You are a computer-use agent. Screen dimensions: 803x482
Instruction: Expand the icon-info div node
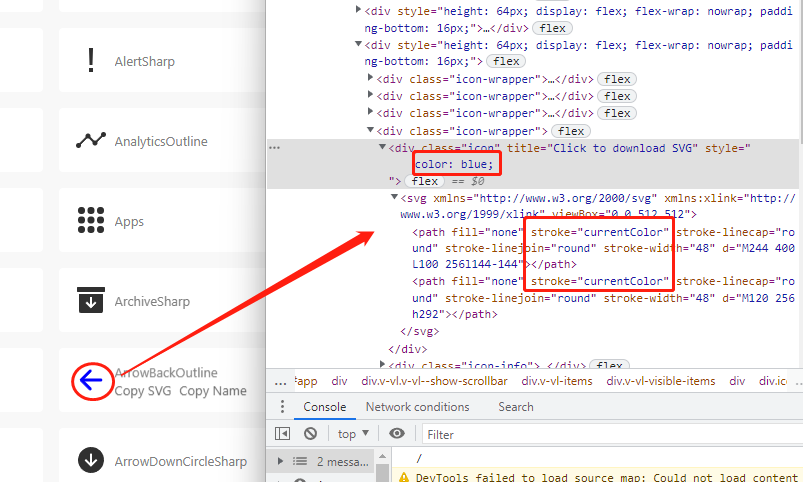tap(382, 364)
